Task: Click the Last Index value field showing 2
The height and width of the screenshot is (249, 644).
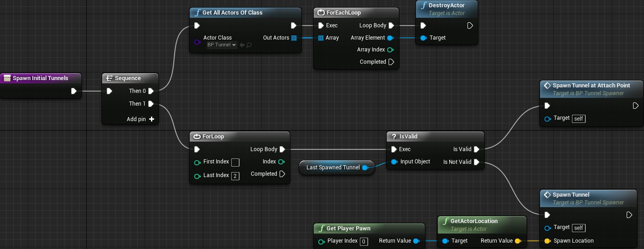Action: (235, 176)
